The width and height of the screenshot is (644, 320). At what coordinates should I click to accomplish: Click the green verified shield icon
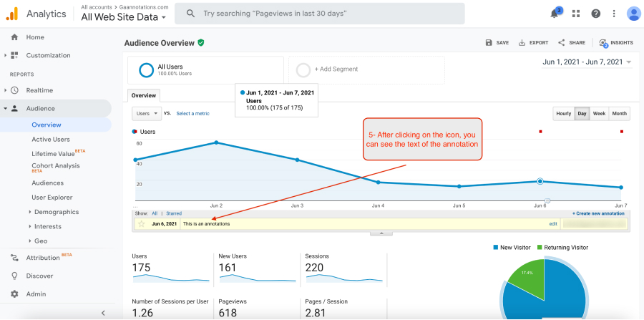point(201,42)
